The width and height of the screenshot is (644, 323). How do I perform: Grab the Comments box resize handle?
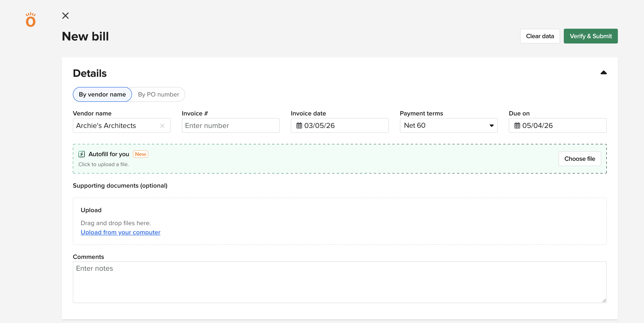tap(604, 301)
